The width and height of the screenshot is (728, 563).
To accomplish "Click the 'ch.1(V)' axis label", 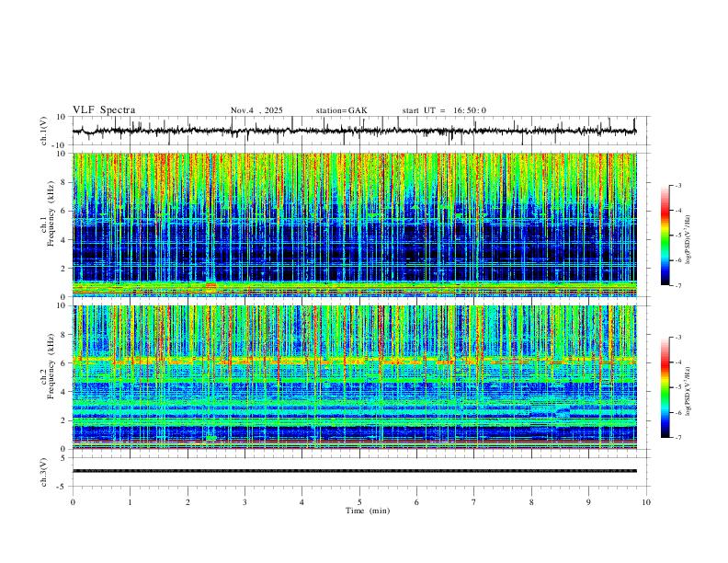I will (x=44, y=131).
